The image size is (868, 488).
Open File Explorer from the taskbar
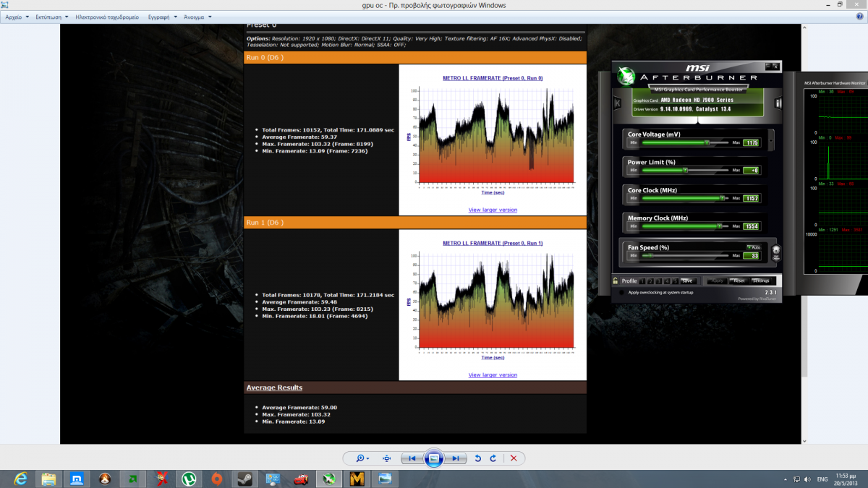tap(48, 479)
